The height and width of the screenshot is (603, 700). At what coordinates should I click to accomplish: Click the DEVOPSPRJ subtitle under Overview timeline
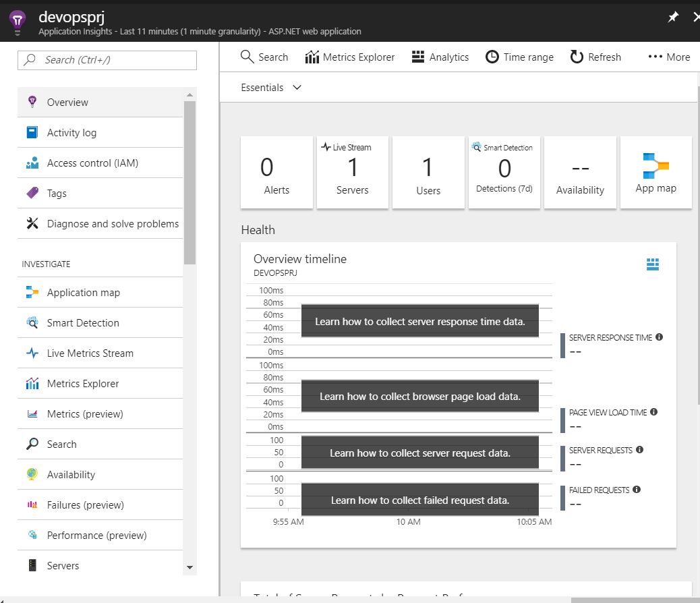pyautogui.click(x=275, y=273)
